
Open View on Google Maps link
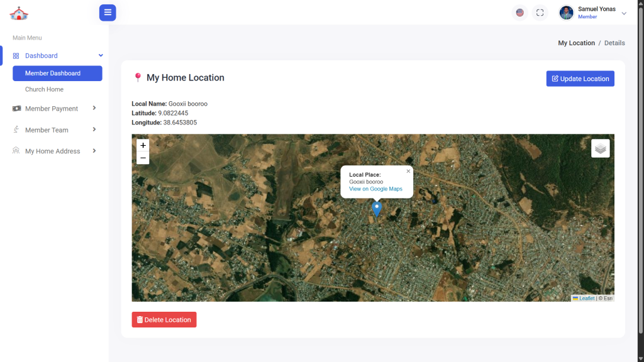[375, 189]
